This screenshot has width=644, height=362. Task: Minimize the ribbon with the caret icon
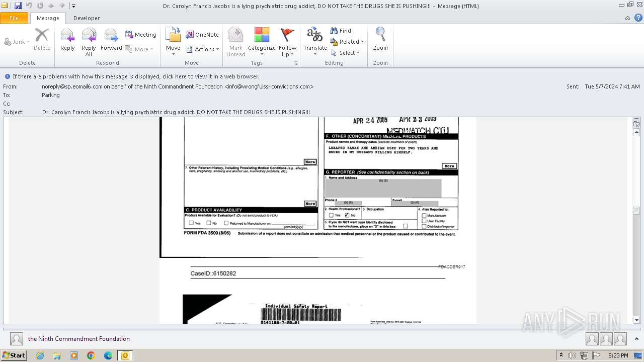tap(627, 18)
